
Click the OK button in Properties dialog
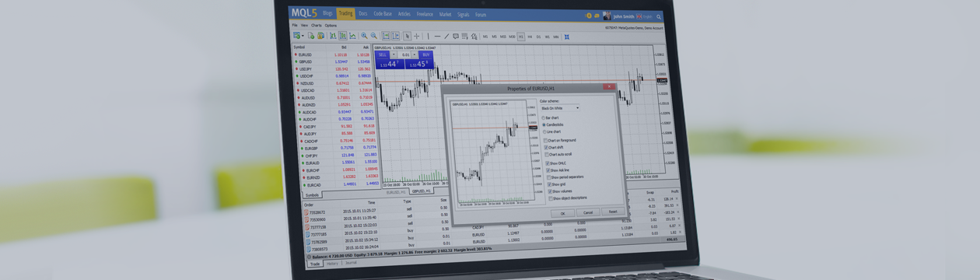point(562,212)
